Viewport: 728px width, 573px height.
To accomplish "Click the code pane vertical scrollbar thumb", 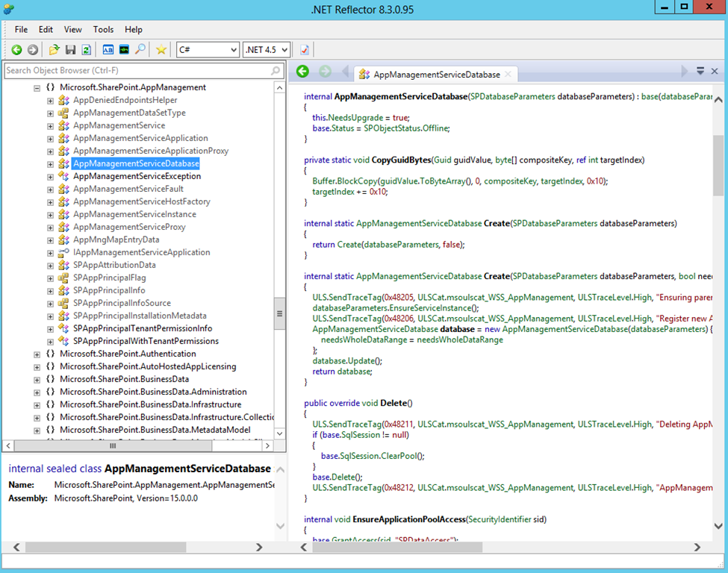I will tap(718, 165).
